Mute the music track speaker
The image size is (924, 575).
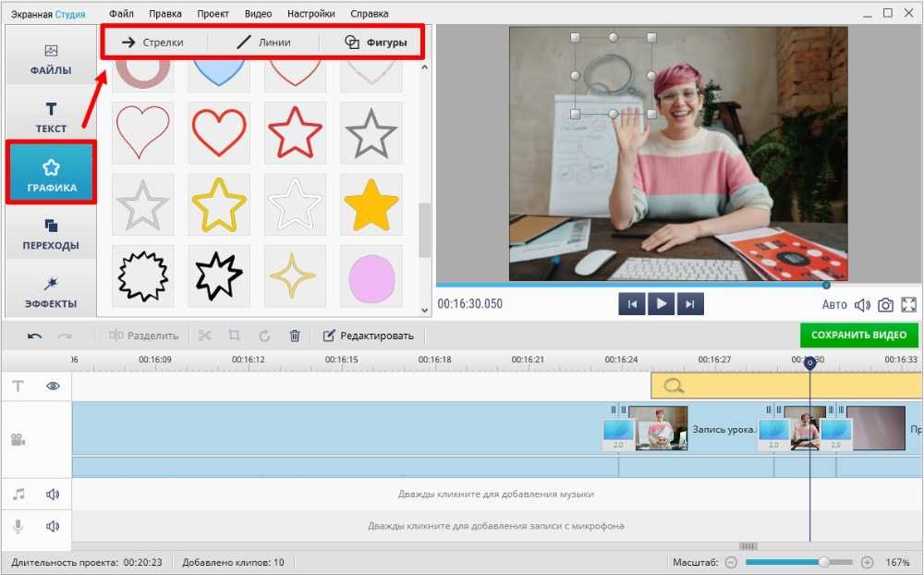click(53, 495)
